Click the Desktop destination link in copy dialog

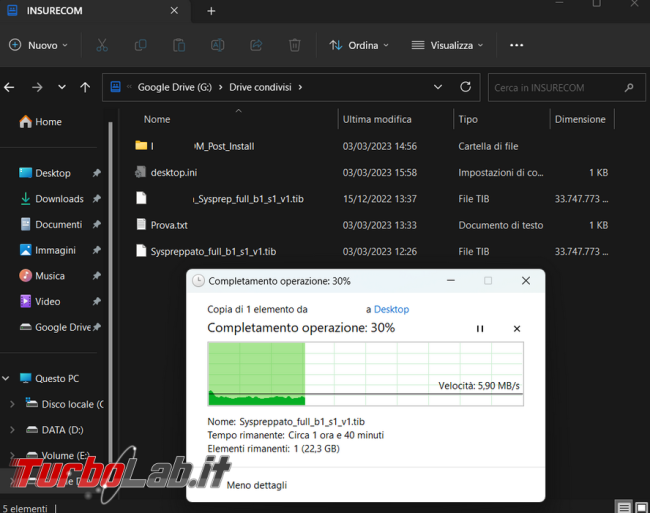pyautogui.click(x=391, y=310)
